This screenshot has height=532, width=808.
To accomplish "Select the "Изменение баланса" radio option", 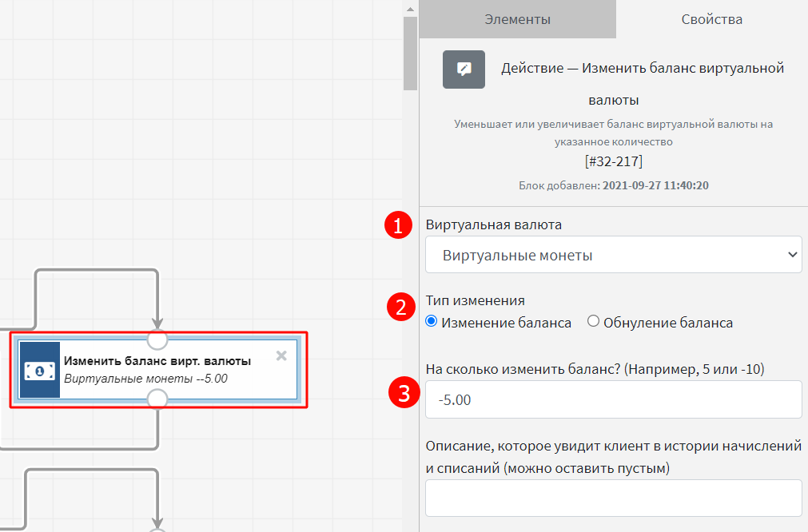I will coord(432,322).
